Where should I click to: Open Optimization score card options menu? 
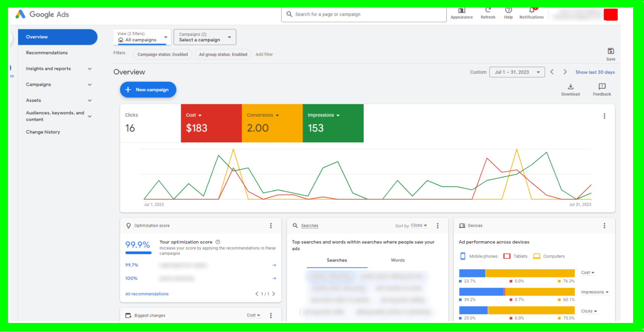(271, 226)
